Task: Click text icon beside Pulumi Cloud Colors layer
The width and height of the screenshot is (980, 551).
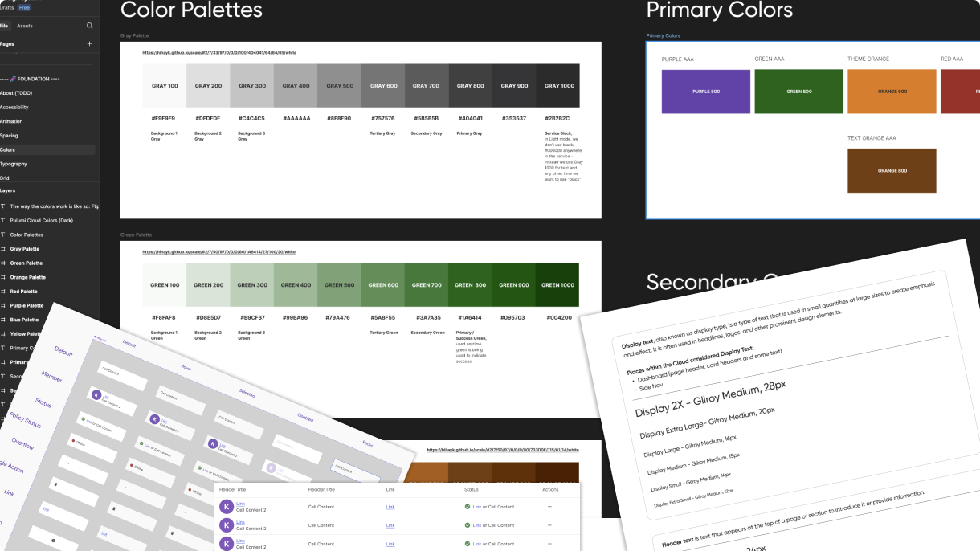Action: point(3,220)
